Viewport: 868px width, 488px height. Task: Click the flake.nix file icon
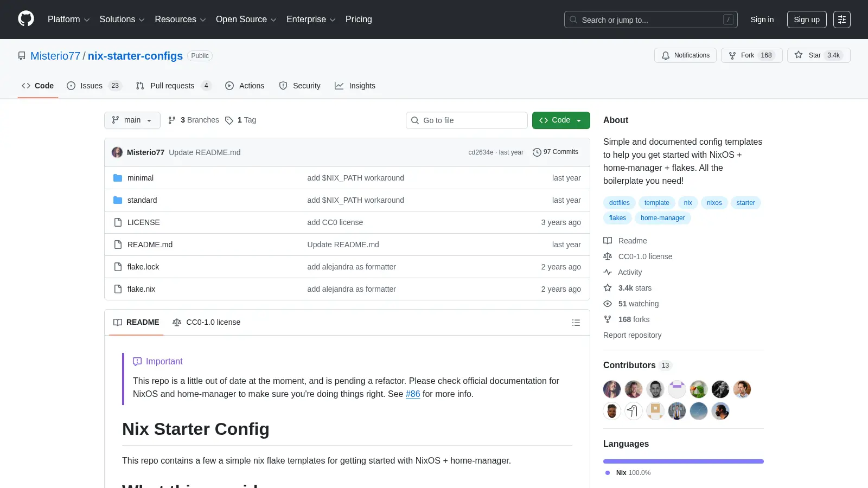[118, 289]
